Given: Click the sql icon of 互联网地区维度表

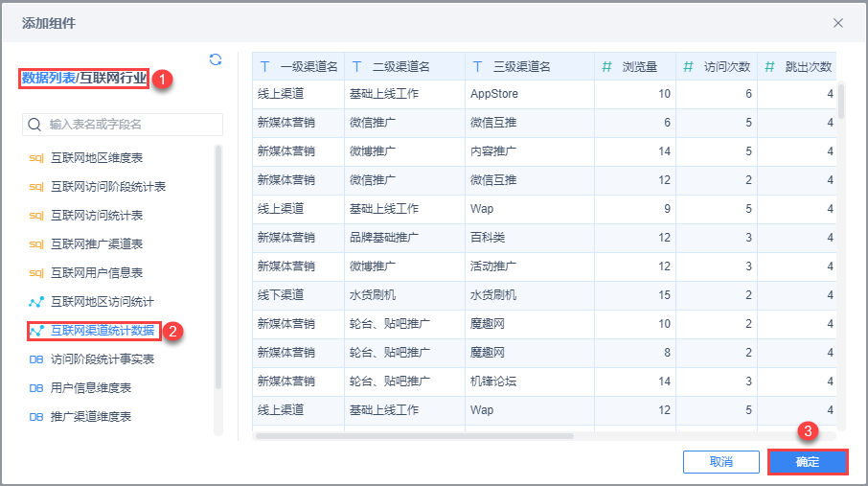Looking at the screenshot, I should 36,158.
